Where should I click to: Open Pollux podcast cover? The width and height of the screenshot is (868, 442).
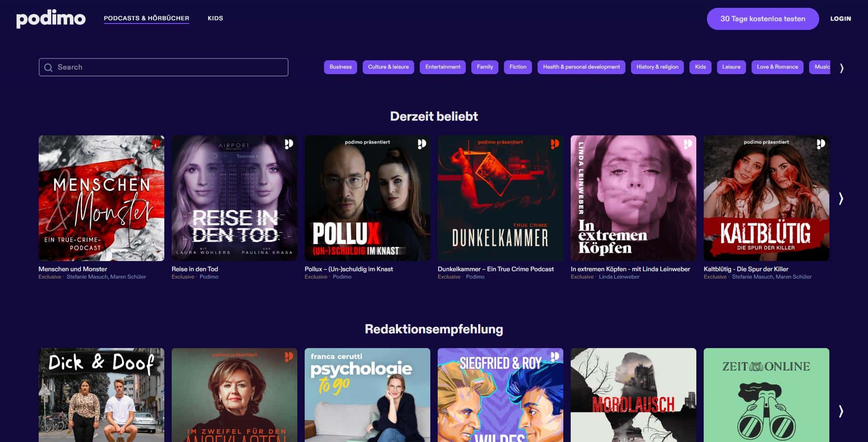click(x=367, y=198)
